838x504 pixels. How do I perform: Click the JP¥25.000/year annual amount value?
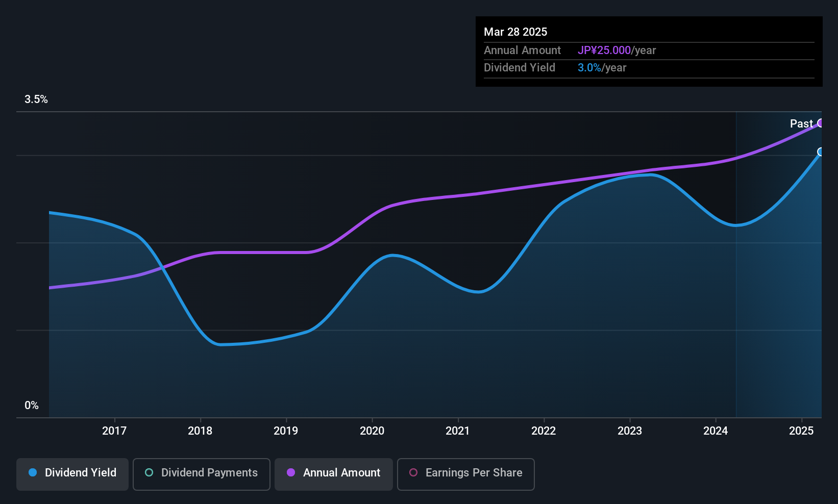point(617,51)
